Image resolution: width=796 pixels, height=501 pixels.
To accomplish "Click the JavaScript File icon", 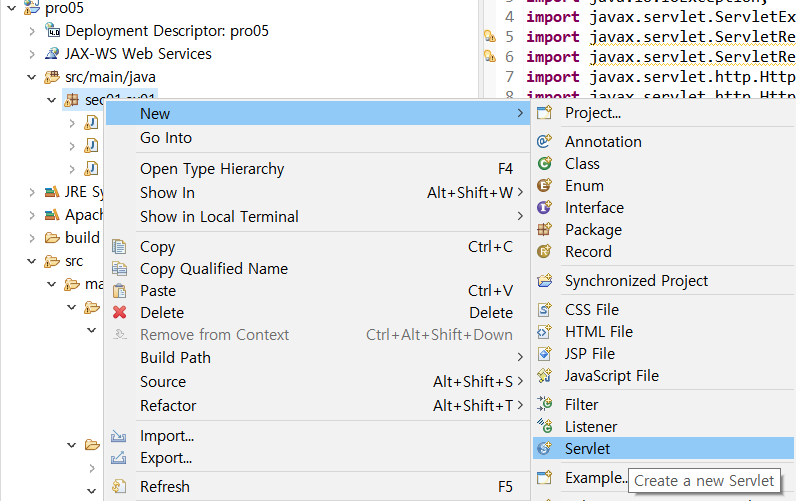I will [544, 376].
